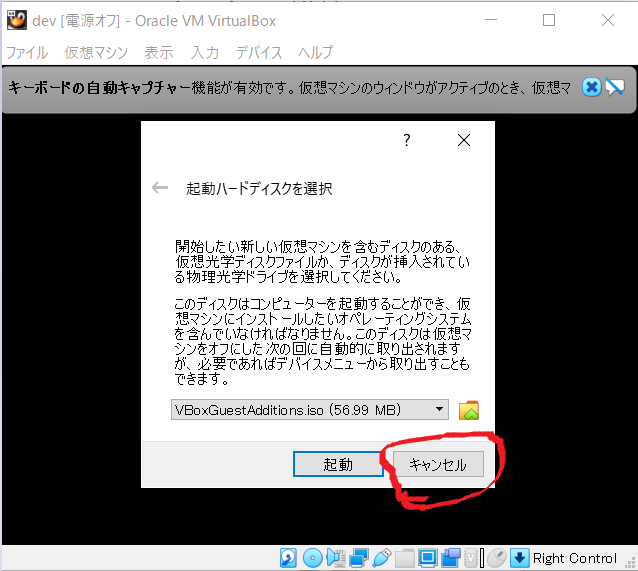Close the VirtualBox VM window
The image size is (638, 571).
pyautogui.click(x=608, y=20)
